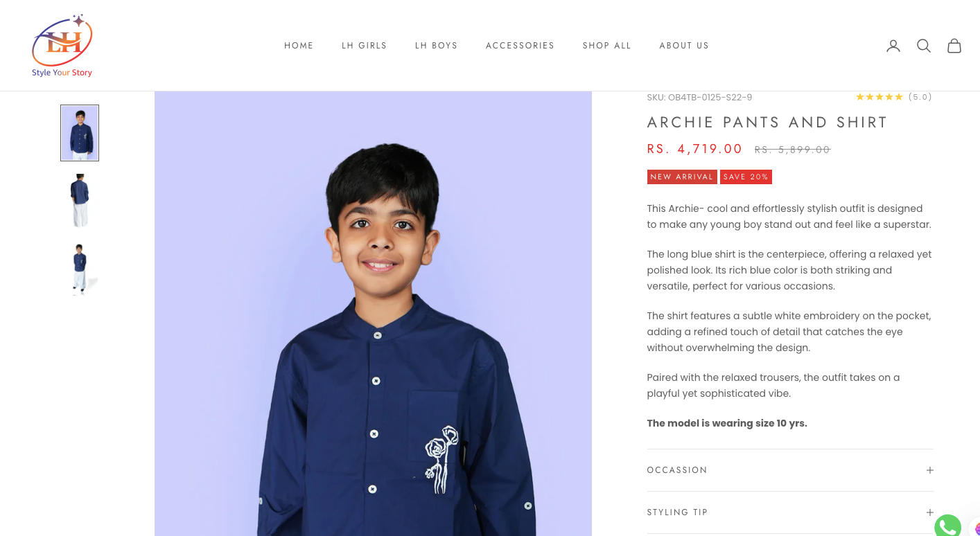Expand the Occassion section

(790, 470)
